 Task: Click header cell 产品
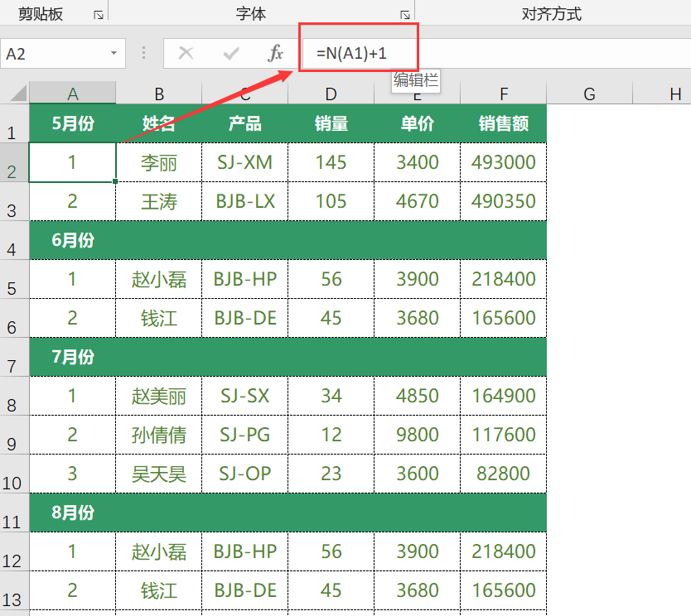click(245, 123)
